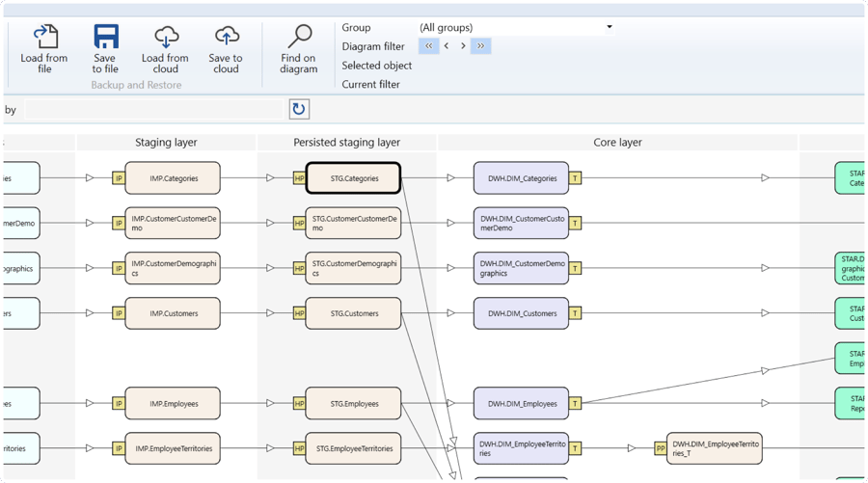The height and width of the screenshot is (483, 868).
Task: Jump to last diagram filter (double right arrow)
Action: click(x=480, y=46)
